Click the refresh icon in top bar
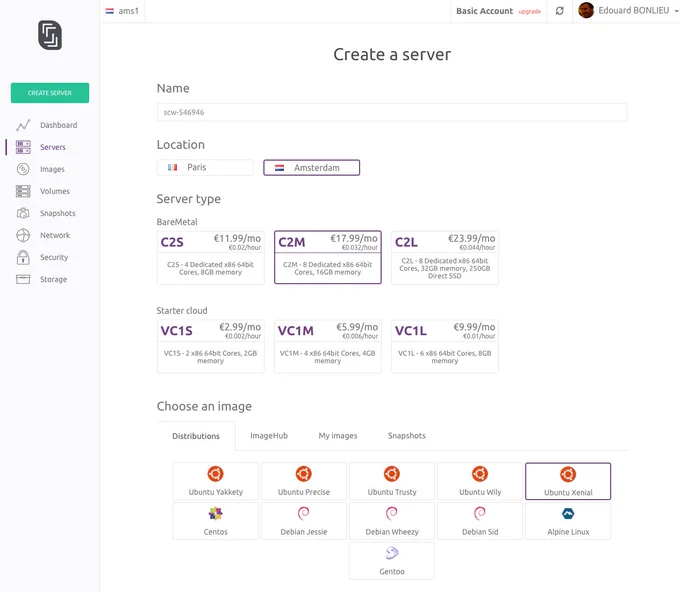 click(x=559, y=11)
